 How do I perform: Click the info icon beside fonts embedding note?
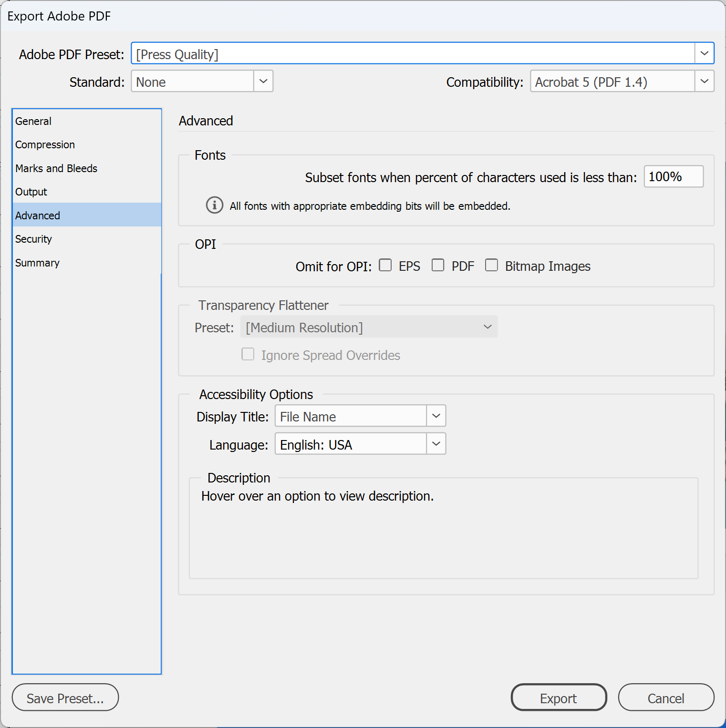tap(214, 205)
